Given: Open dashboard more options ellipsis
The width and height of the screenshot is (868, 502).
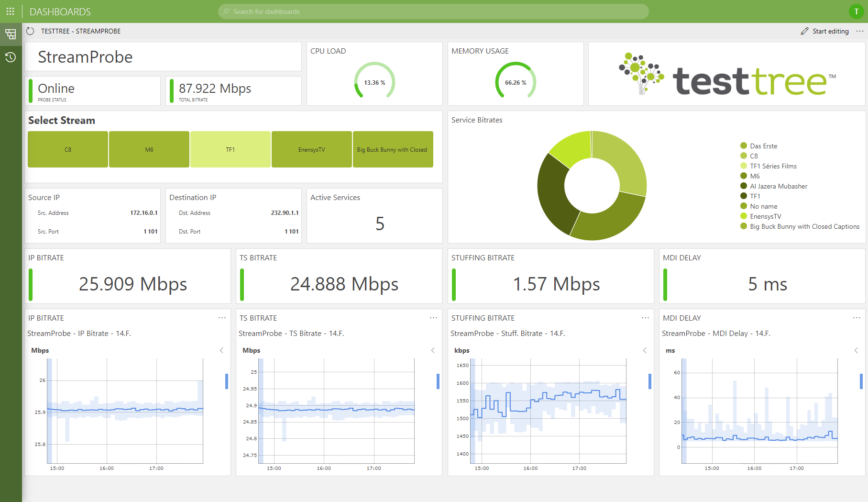Looking at the screenshot, I should [x=860, y=31].
